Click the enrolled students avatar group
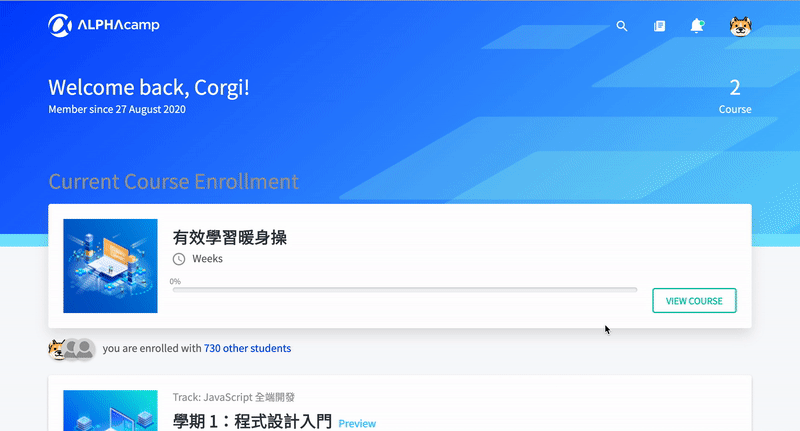 [x=71, y=349]
